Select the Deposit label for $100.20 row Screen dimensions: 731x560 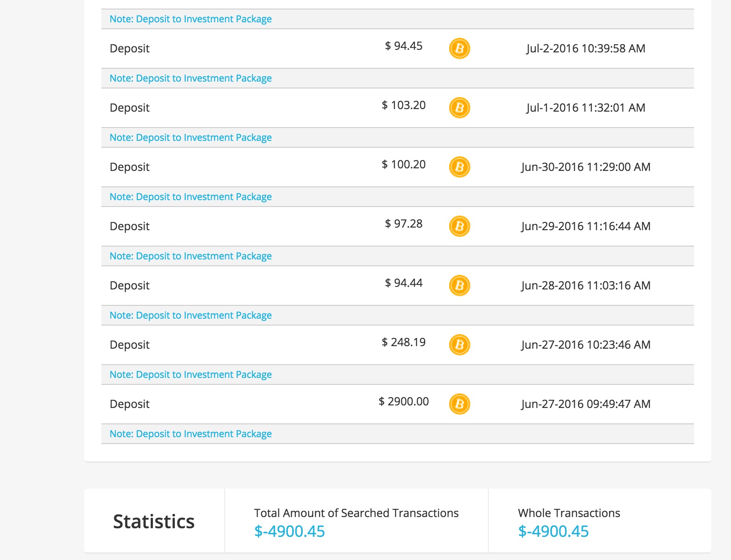(130, 167)
